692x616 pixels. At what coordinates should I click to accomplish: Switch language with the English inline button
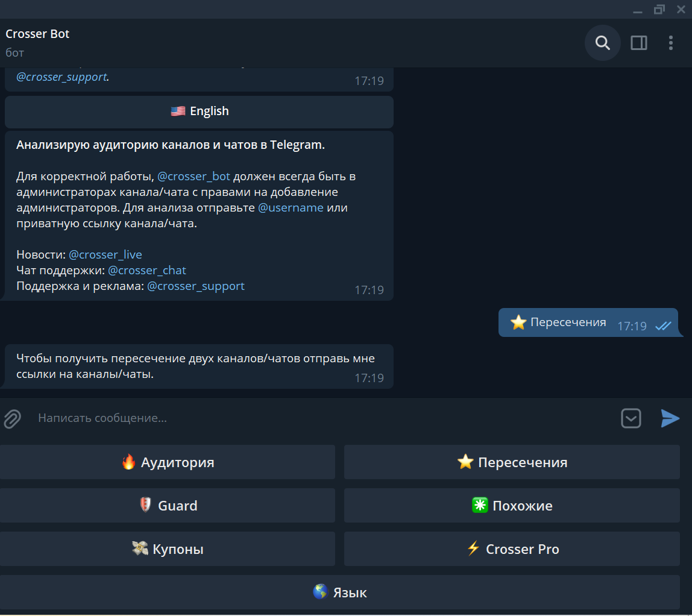[x=199, y=112]
